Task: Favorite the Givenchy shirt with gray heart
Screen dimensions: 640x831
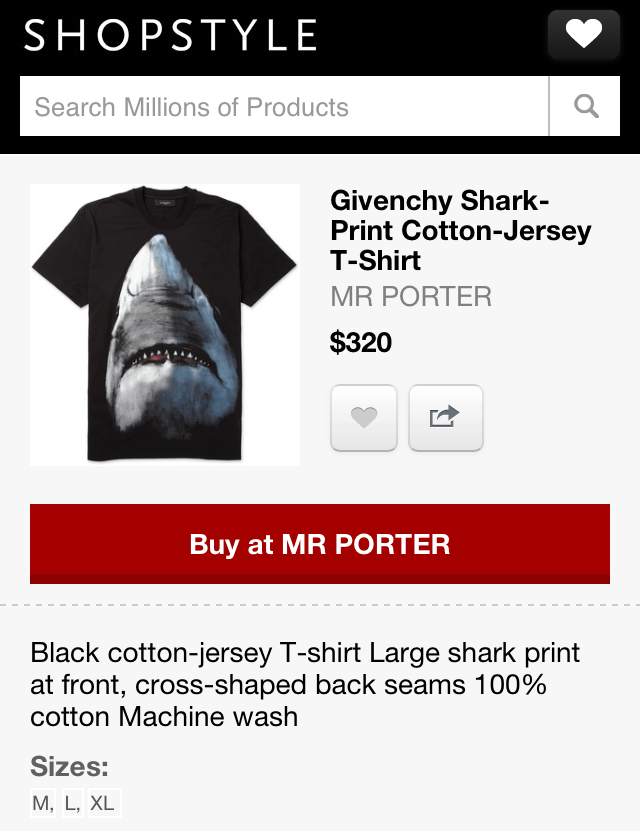Action: coord(364,417)
